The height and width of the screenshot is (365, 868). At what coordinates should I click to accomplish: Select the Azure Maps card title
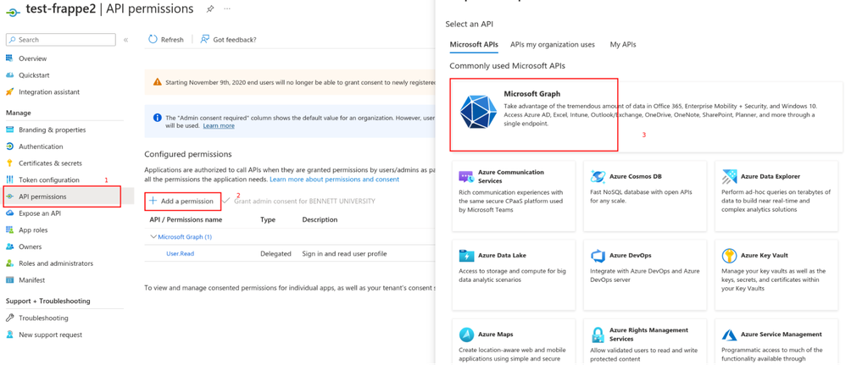495,335
